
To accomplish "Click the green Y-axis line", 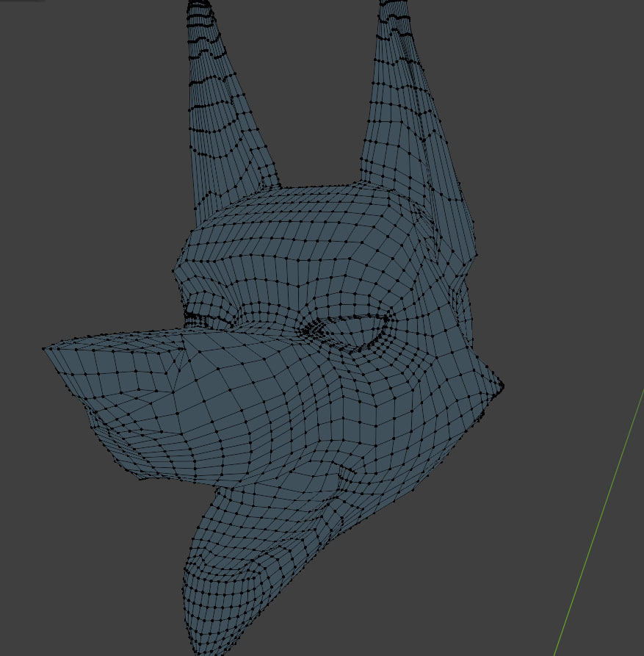I will [x=598, y=523].
